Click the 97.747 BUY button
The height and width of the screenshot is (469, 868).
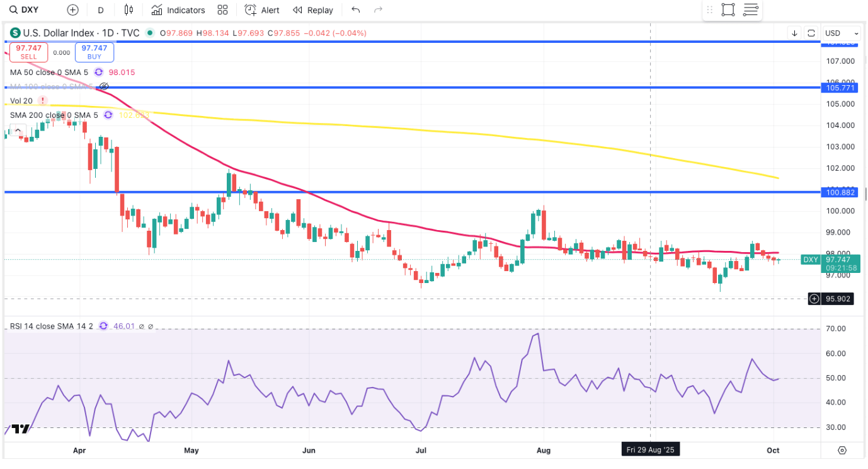(x=94, y=52)
